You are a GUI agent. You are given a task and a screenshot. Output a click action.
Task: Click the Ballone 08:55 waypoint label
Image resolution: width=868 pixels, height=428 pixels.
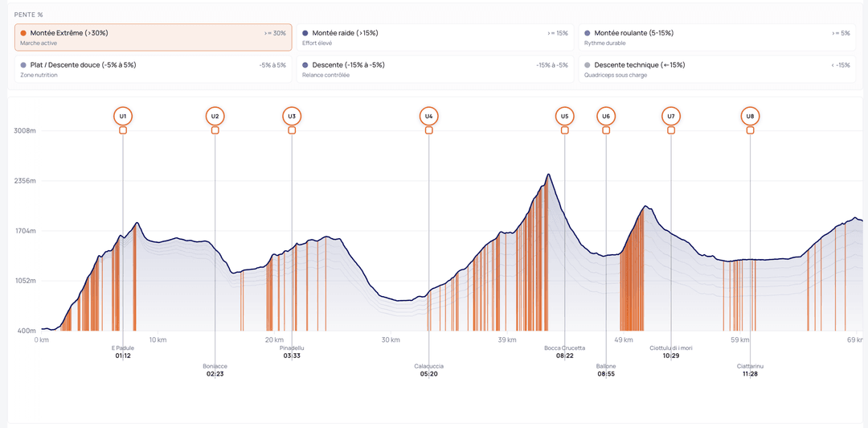[x=606, y=369]
